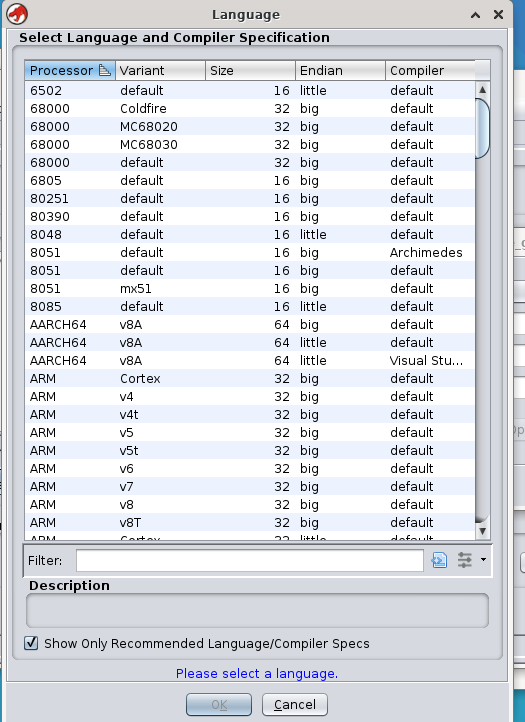Sort by the Processor column header
Image resolution: width=525 pixels, height=722 pixels.
[x=70, y=70]
